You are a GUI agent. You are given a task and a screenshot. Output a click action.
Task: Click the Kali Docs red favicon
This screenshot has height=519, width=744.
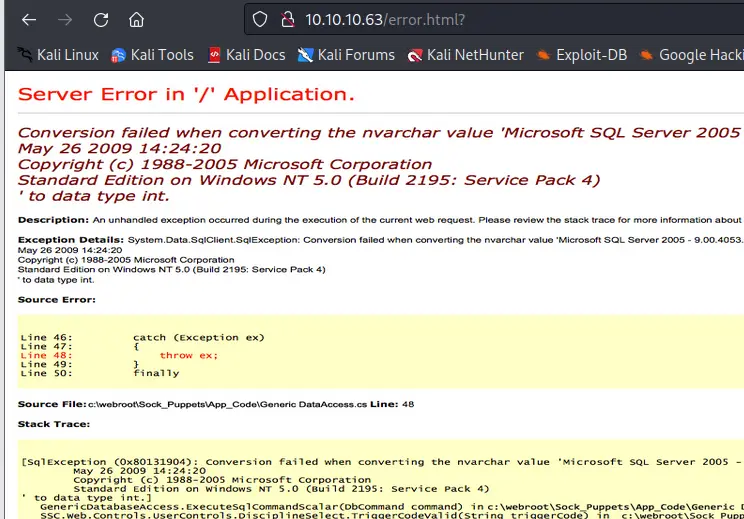coord(214,55)
